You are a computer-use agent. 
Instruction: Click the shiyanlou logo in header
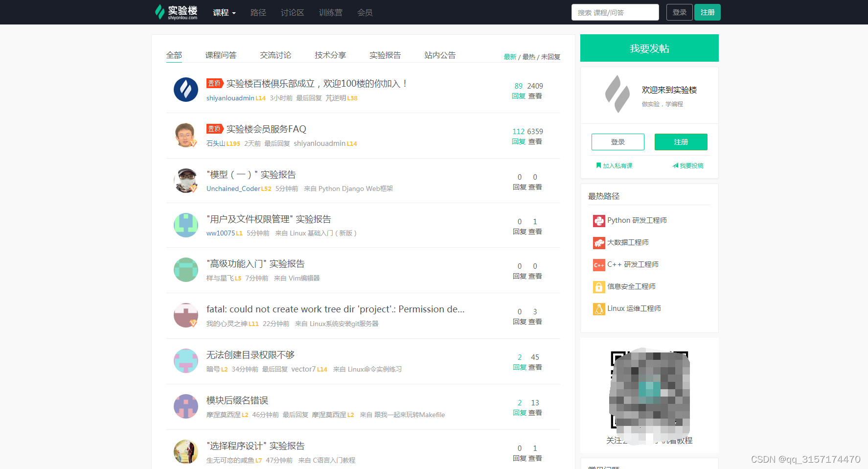click(x=176, y=12)
